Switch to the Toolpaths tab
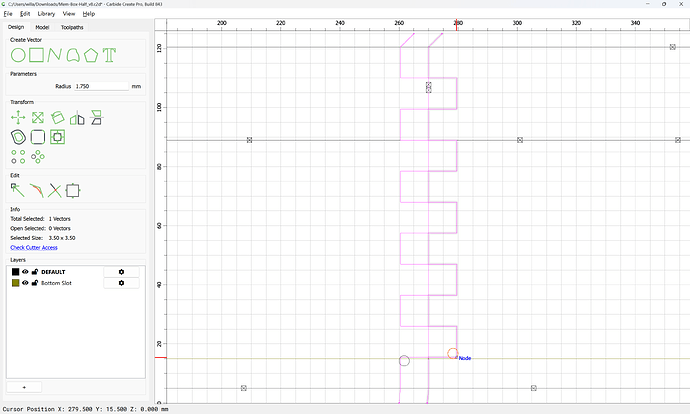 pos(72,27)
